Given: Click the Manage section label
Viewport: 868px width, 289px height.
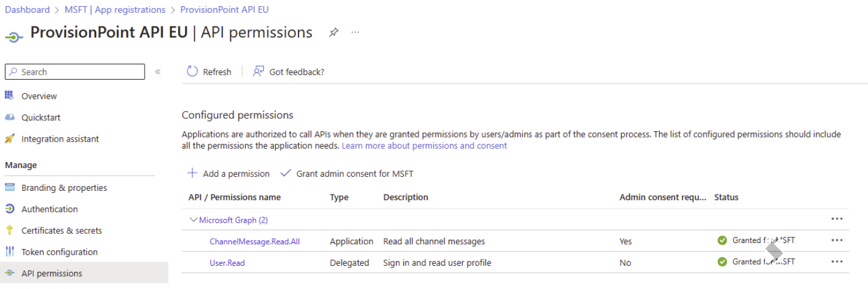Looking at the screenshot, I should tap(21, 165).
